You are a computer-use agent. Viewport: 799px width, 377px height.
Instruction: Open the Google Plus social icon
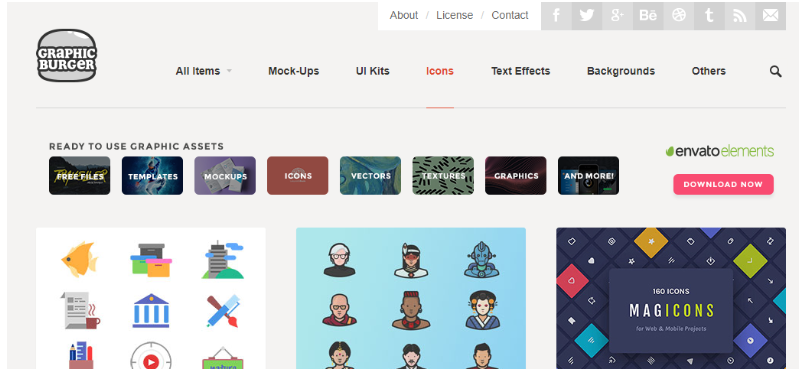pos(617,15)
